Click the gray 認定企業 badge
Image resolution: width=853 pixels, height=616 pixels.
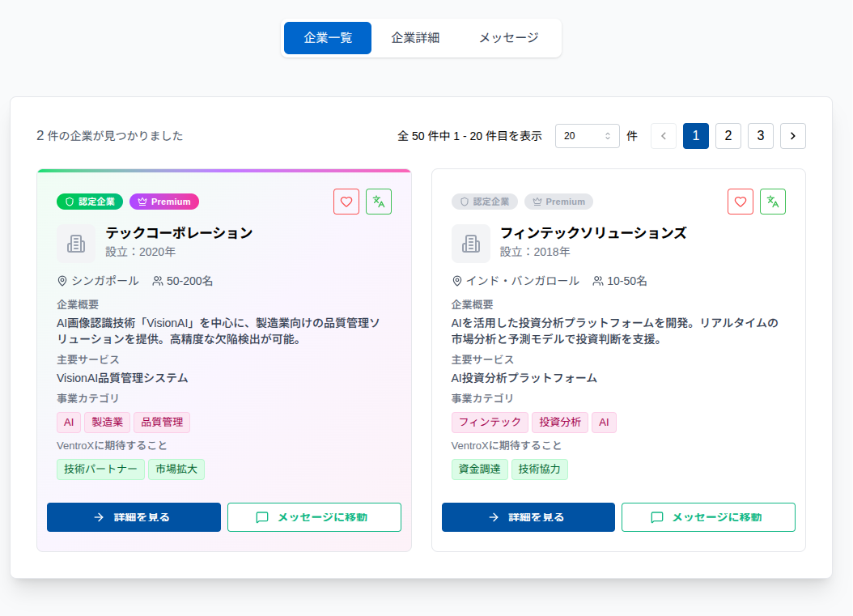pyautogui.click(x=484, y=202)
